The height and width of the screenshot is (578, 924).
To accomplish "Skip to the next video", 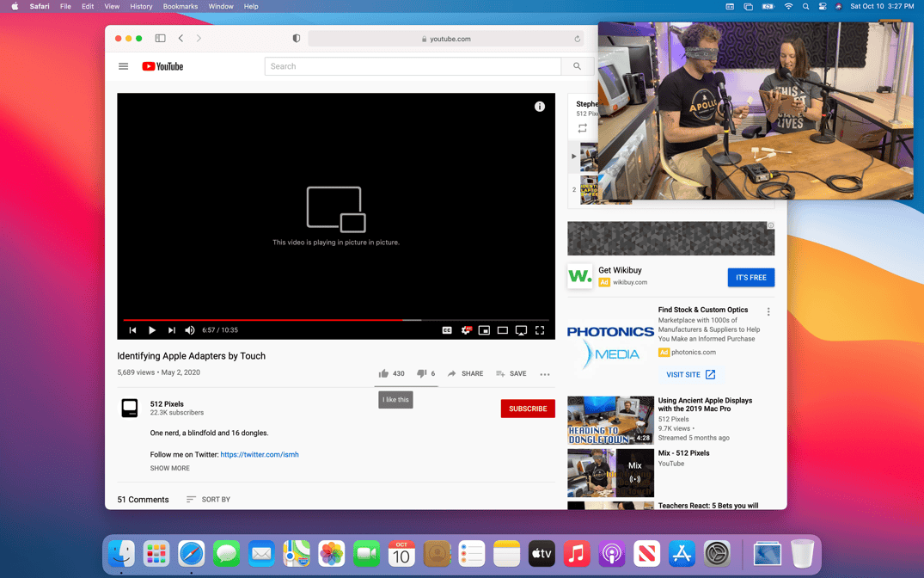I will [172, 330].
